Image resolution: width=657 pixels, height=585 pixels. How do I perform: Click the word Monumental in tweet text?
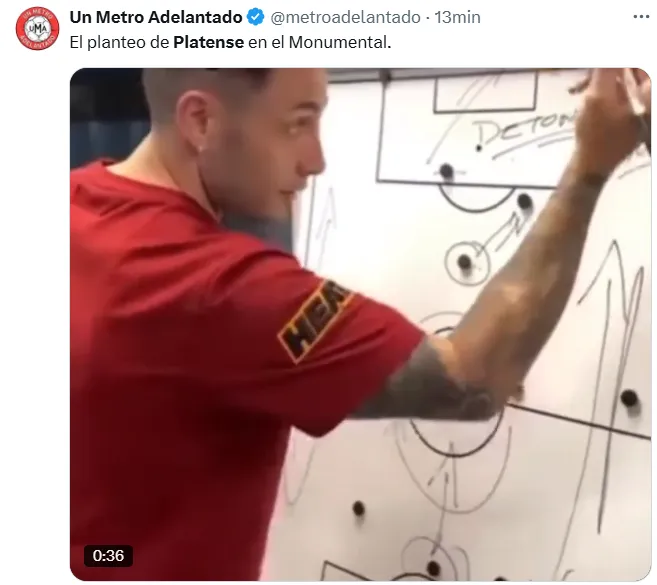point(338,42)
